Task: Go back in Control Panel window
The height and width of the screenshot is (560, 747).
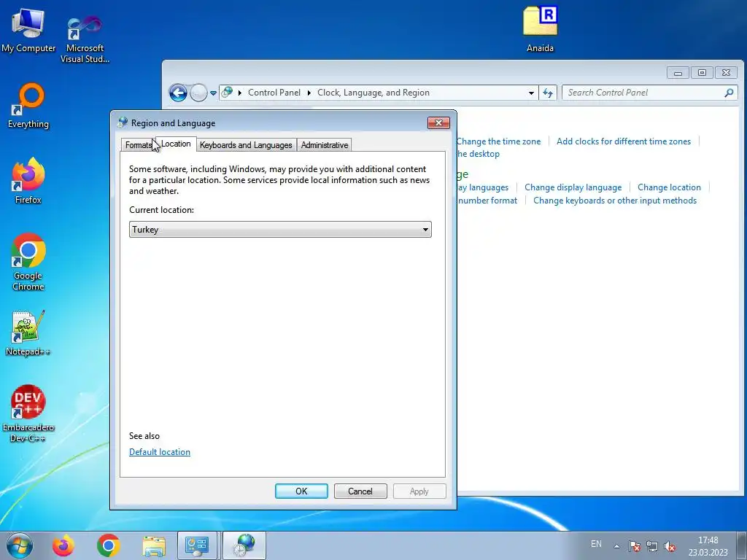Action: tap(178, 93)
